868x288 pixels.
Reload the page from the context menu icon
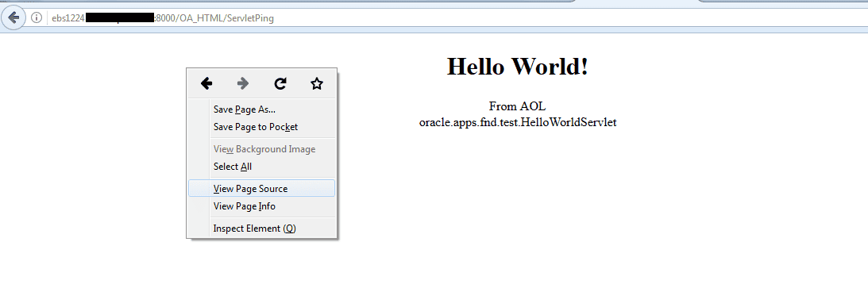tap(280, 83)
